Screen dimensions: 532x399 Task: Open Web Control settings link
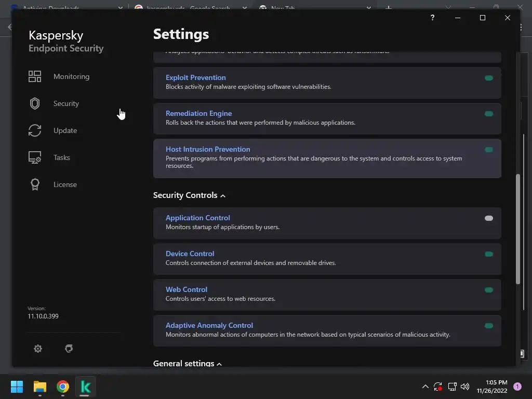(187, 289)
